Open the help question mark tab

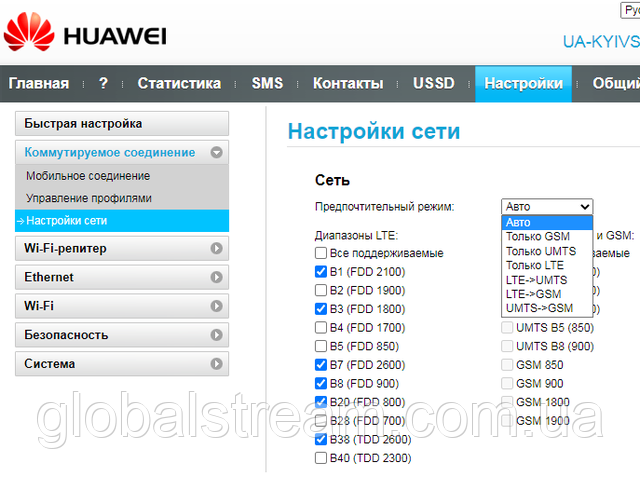[103, 84]
